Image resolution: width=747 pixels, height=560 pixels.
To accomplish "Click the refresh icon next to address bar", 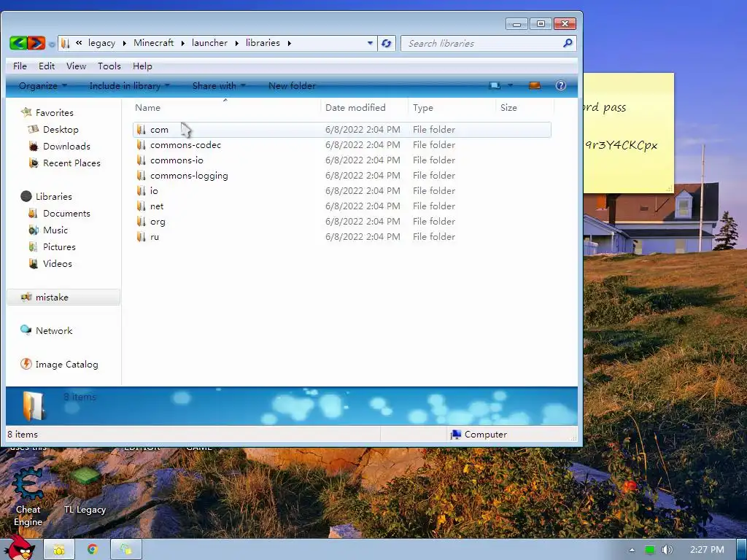I will [x=387, y=43].
